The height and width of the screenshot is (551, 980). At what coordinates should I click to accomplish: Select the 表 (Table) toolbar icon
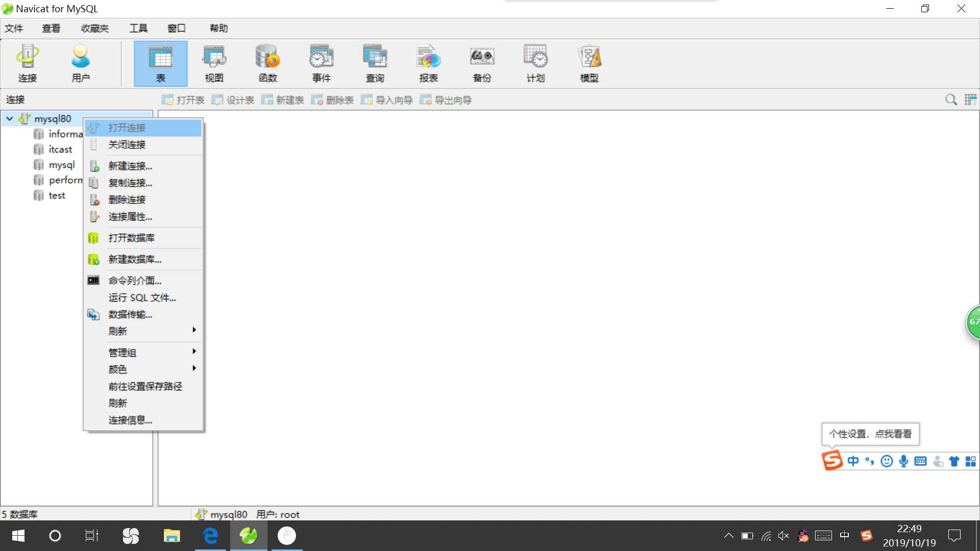161,63
